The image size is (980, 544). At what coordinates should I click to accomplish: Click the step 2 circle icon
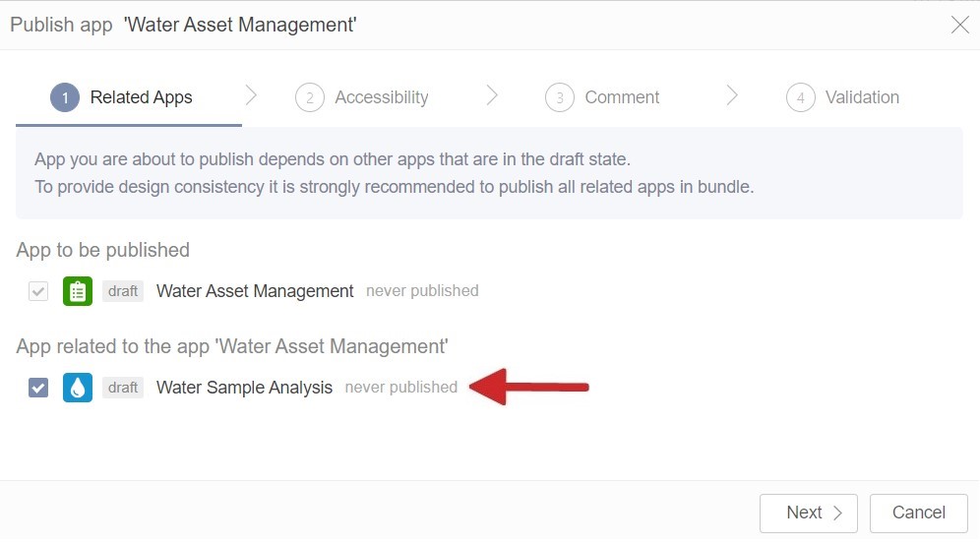(x=310, y=97)
